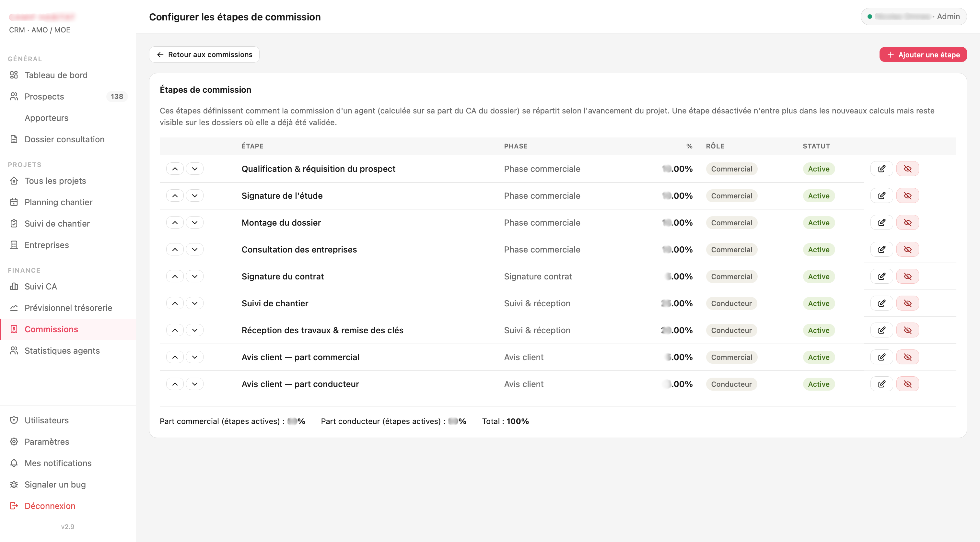Edit Qualification & réquisition du prospect step
Screen dimensions: 980x542
click(881, 169)
